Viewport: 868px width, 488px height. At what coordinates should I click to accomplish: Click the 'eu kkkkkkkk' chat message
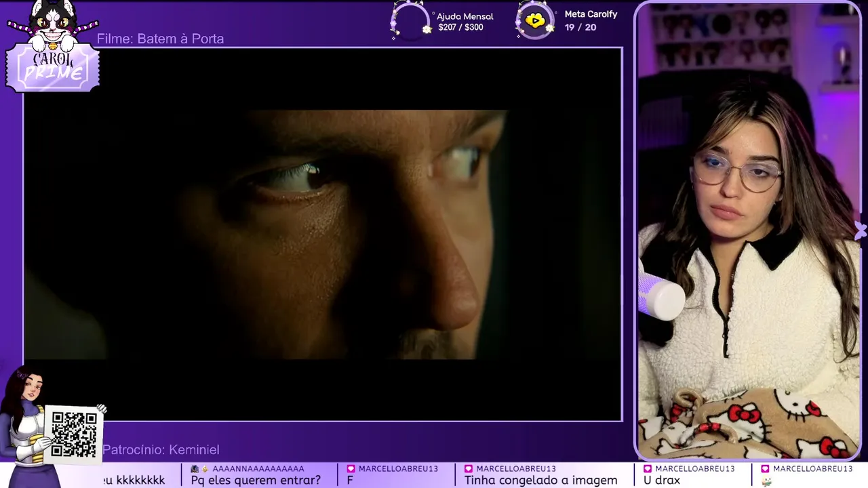(x=133, y=481)
